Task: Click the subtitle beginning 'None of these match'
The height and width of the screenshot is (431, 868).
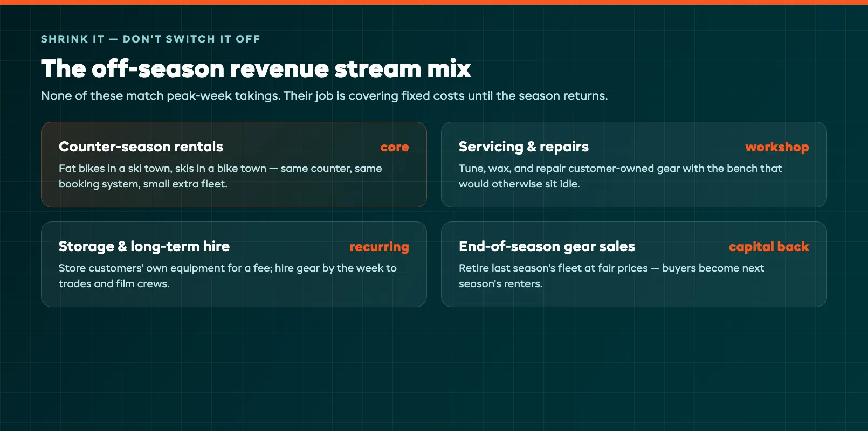Action: (325, 96)
